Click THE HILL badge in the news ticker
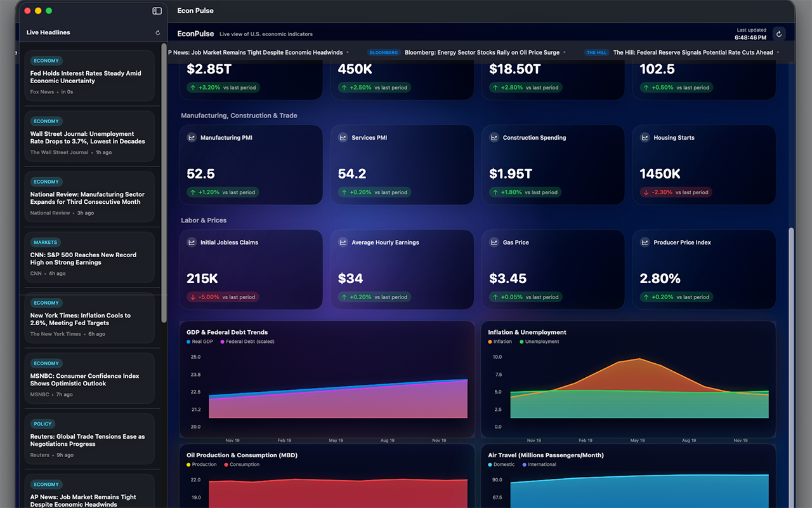The width and height of the screenshot is (812, 508). [x=596, y=53]
